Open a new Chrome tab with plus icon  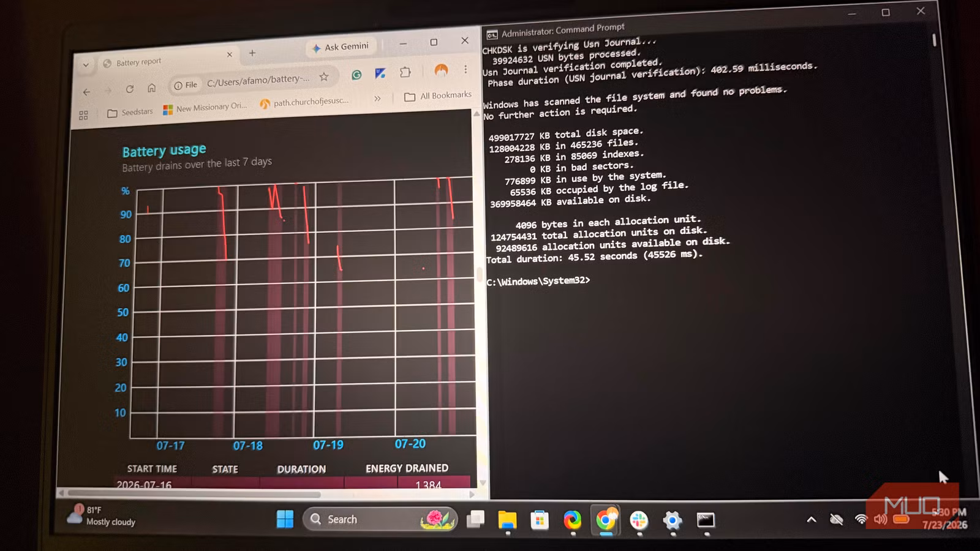pyautogui.click(x=252, y=53)
